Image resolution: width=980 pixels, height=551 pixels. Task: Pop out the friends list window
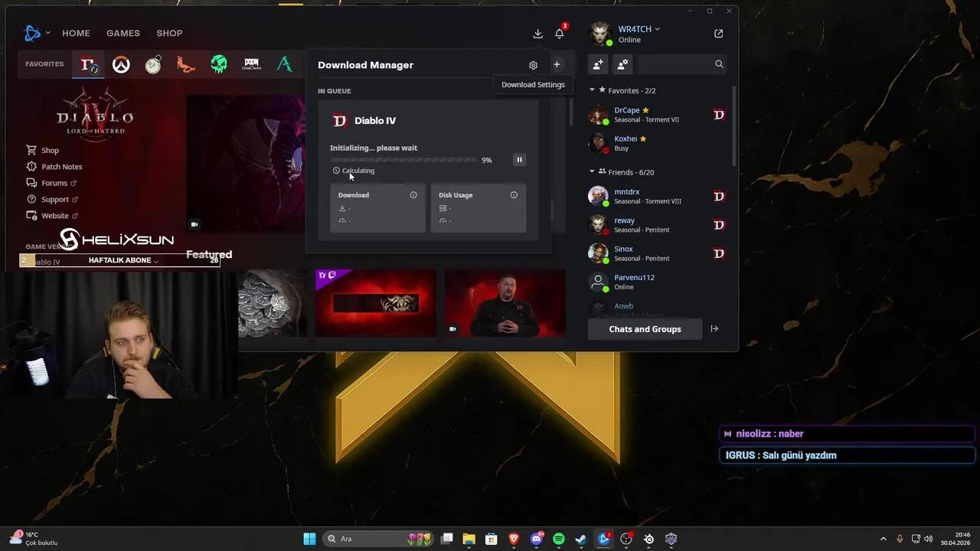[x=718, y=34]
